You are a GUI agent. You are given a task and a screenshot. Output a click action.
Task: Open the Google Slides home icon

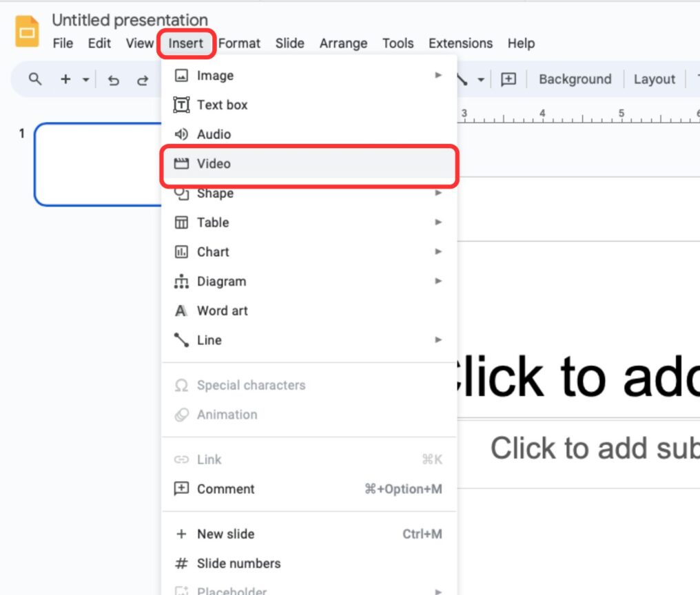tap(27, 31)
